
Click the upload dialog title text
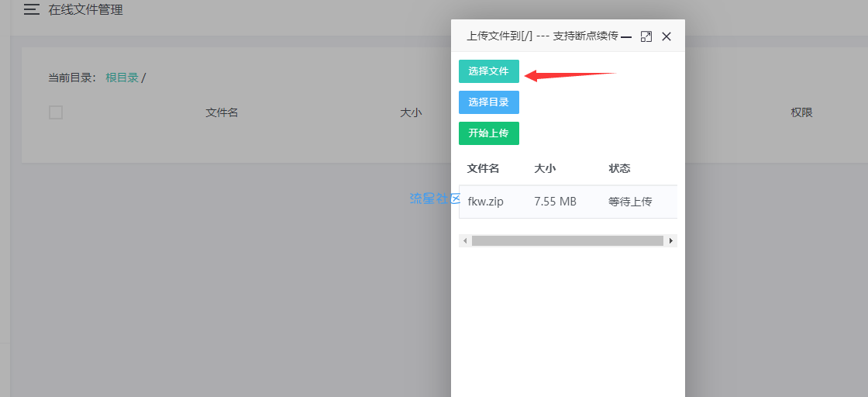542,36
